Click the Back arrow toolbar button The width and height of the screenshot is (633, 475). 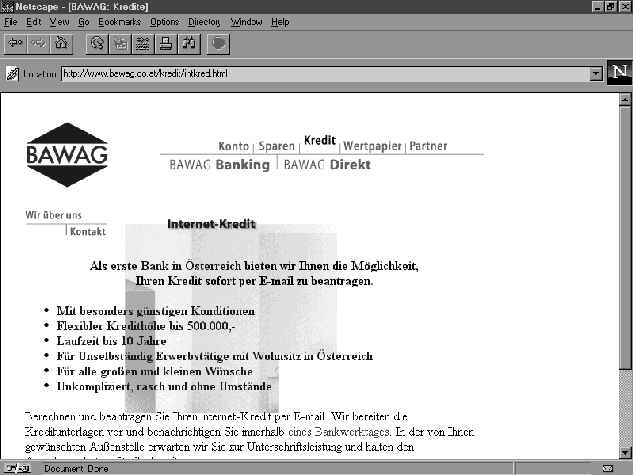click(15, 44)
